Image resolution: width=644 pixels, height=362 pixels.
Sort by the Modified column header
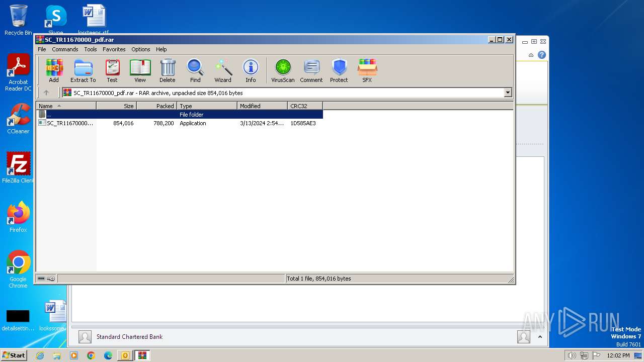coord(262,106)
